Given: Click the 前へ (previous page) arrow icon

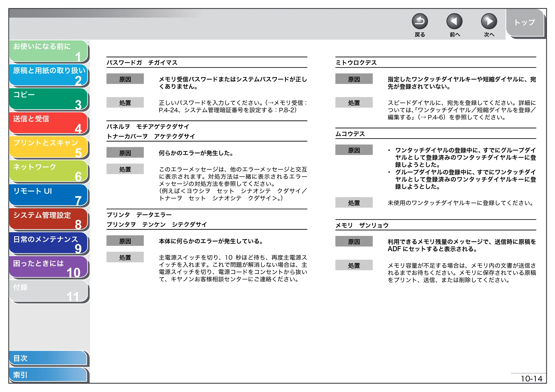Looking at the screenshot, I should click(x=454, y=21).
